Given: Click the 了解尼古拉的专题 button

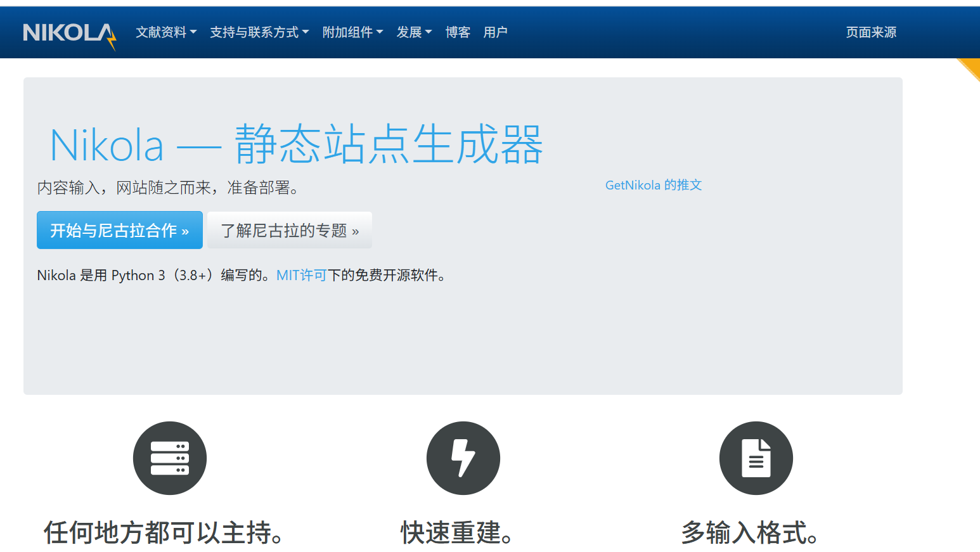Looking at the screenshot, I should 290,231.
